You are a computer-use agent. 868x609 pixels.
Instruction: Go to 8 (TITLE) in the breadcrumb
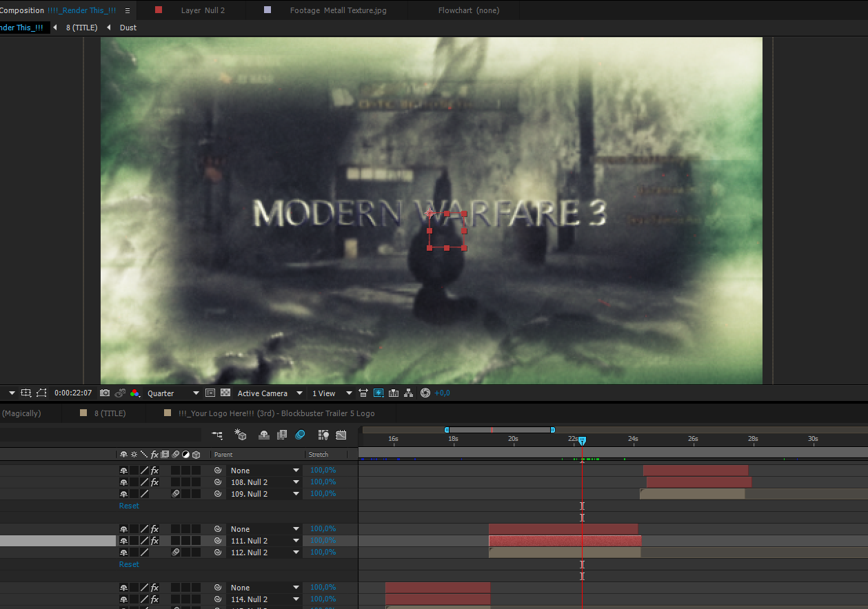tap(82, 28)
